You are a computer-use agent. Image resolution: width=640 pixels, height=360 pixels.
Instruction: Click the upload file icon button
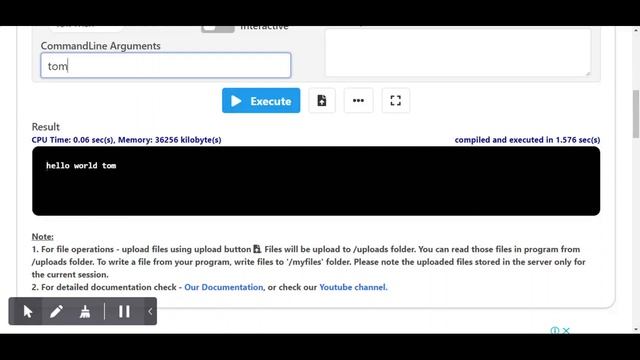[322, 100]
